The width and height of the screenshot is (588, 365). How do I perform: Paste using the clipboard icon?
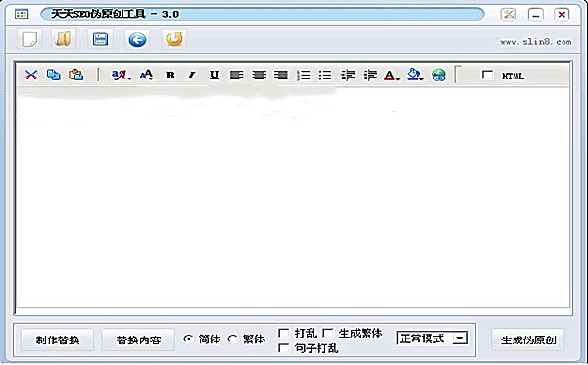point(75,75)
